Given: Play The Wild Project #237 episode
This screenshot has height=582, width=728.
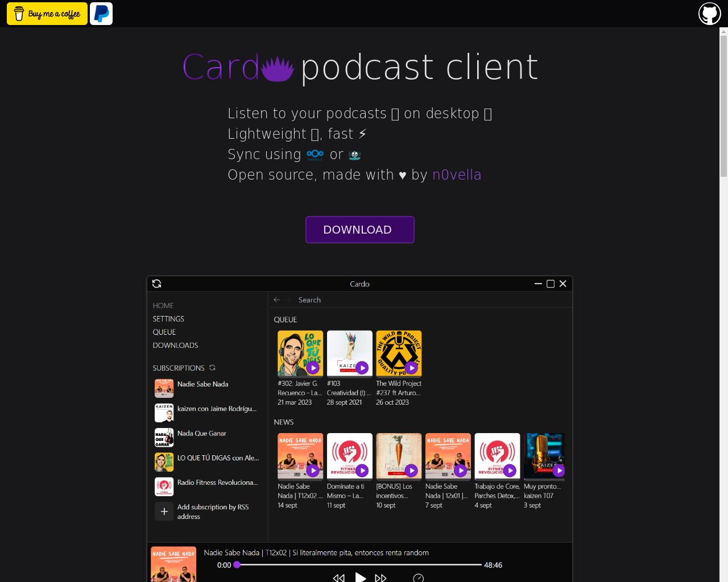Looking at the screenshot, I should click(x=412, y=368).
